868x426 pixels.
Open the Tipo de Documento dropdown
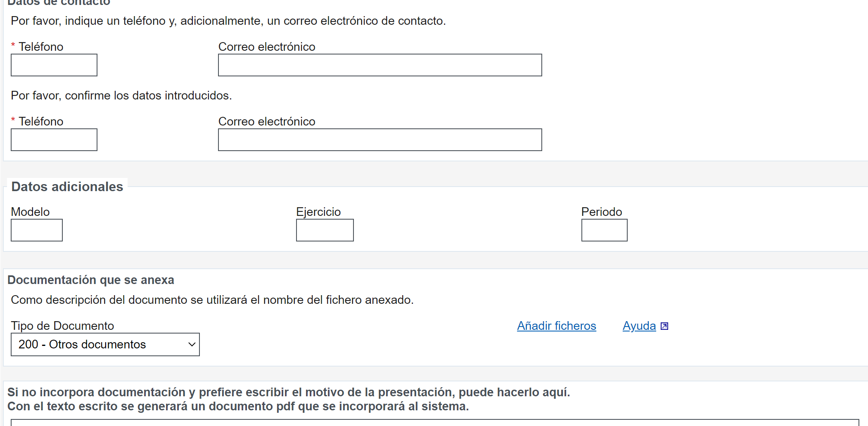click(x=105, y=344)
